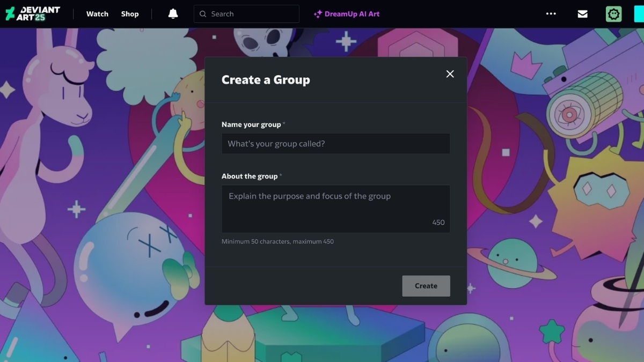Open the three-dot more menu
The image size is (644, 362).
coord(551,14)
